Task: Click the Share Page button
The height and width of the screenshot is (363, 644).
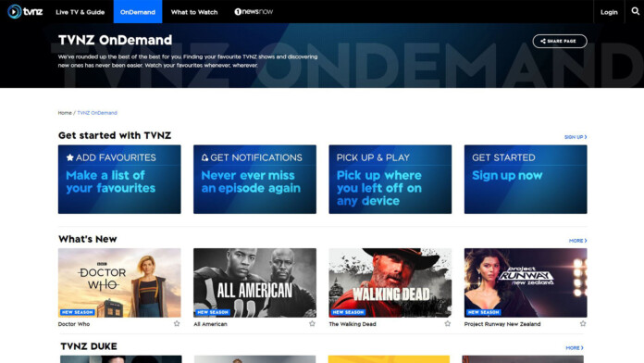Action: pos(560,41)
